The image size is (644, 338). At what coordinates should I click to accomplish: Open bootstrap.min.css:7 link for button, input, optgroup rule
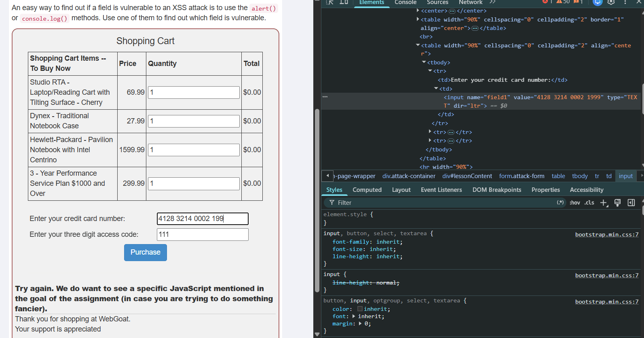click(607, 302)
